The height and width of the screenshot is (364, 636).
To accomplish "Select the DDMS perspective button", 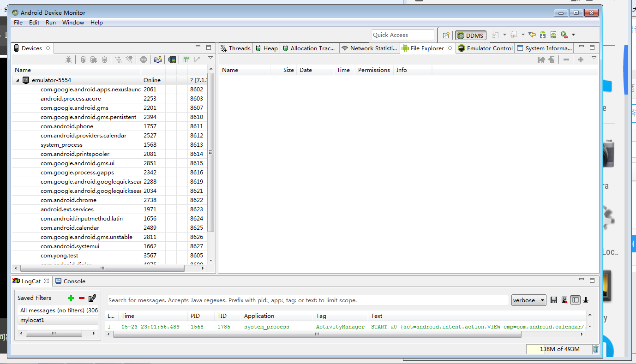I will coord(471,36).
